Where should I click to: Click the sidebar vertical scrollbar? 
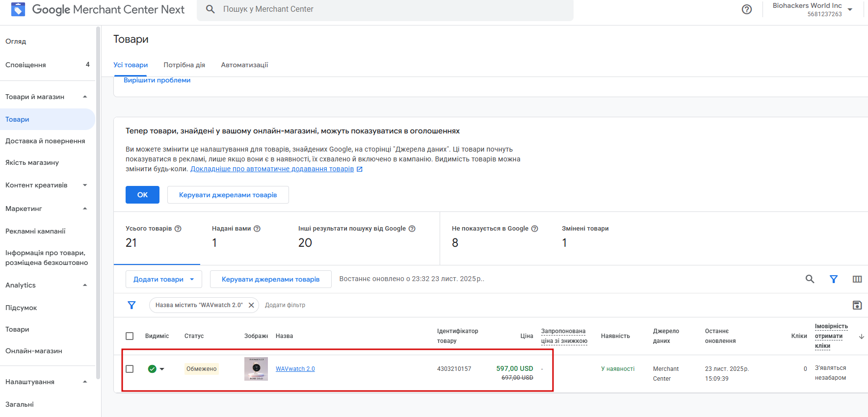(98, 204)
